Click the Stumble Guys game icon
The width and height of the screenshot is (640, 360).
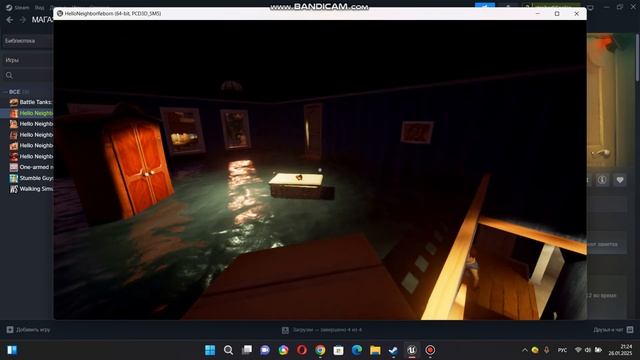[x=14, y=178]
